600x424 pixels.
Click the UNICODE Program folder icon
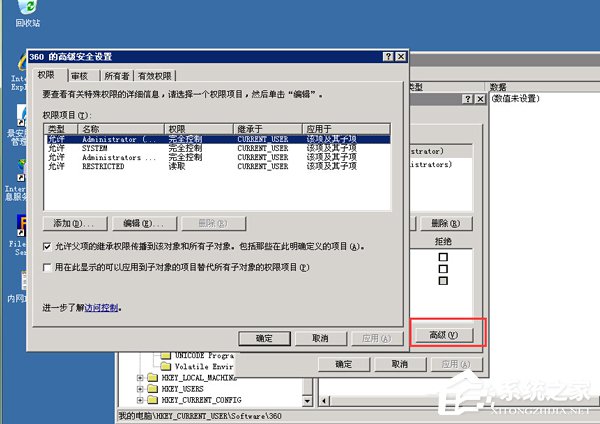click(x=166, y=355)
